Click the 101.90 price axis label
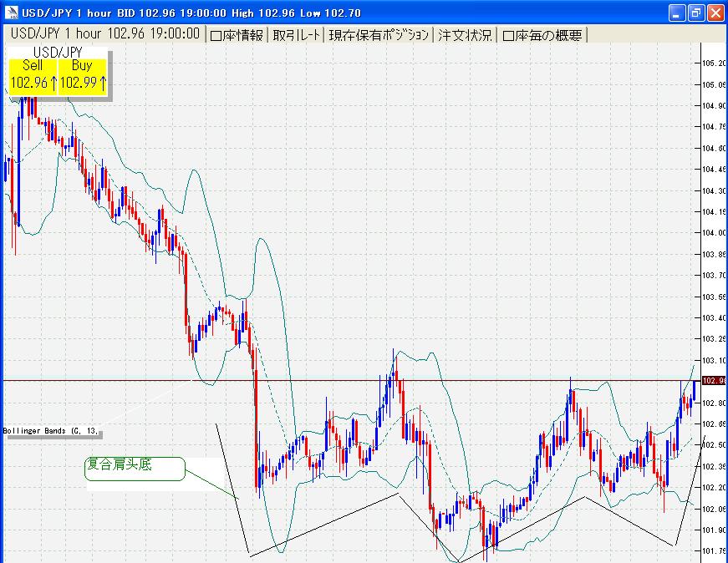The width and height of the screenshot is (728, 563). tap(714, 530)
